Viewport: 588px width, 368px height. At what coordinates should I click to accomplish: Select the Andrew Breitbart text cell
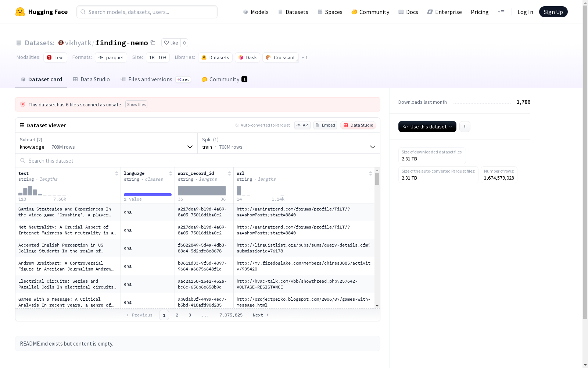pos(68,266)
